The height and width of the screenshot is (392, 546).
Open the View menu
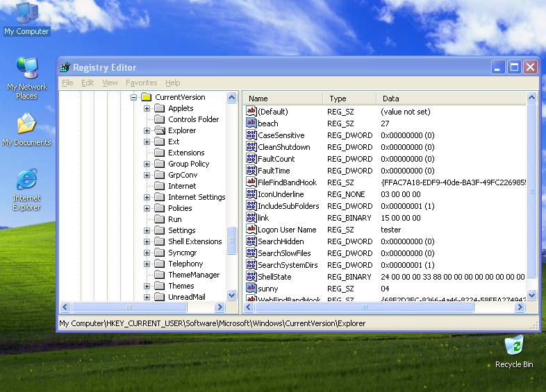[110, 83]
